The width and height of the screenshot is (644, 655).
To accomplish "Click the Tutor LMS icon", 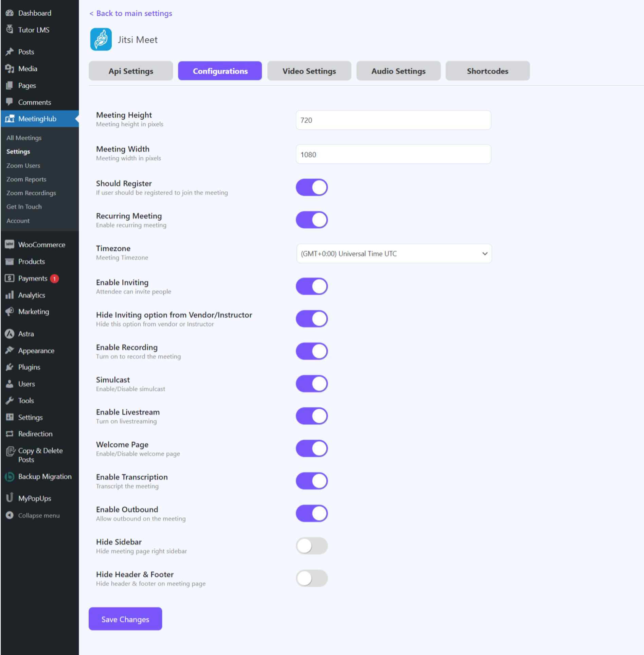I will (x=10, y=29).
